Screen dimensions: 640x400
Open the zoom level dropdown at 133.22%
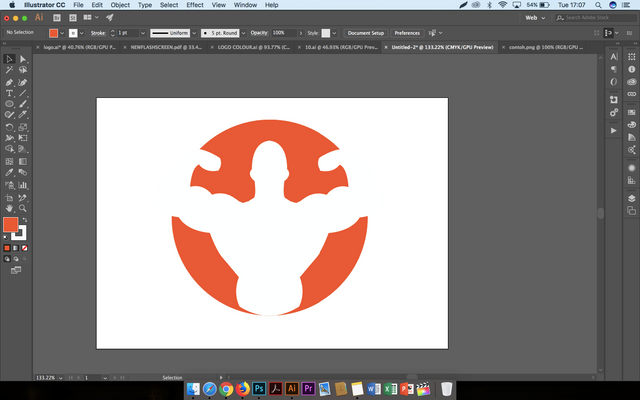tap(61, 378)
